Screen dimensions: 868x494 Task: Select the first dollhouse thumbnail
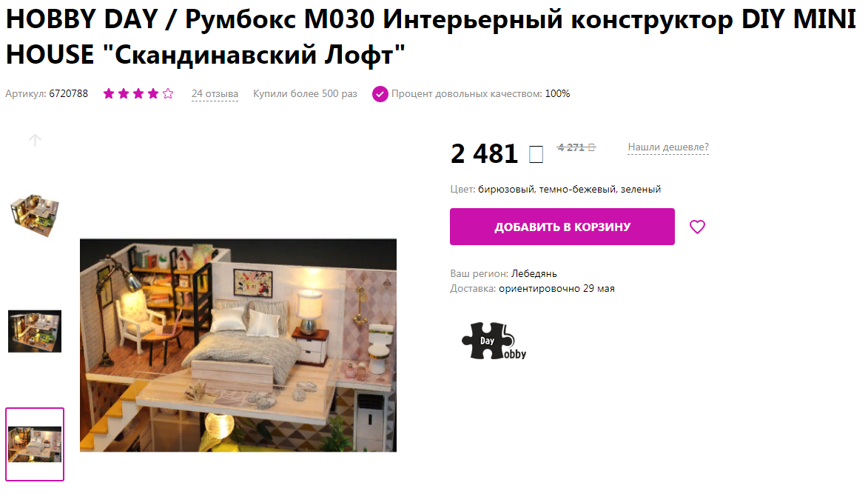pyautogui.click(x=35, y=216)
